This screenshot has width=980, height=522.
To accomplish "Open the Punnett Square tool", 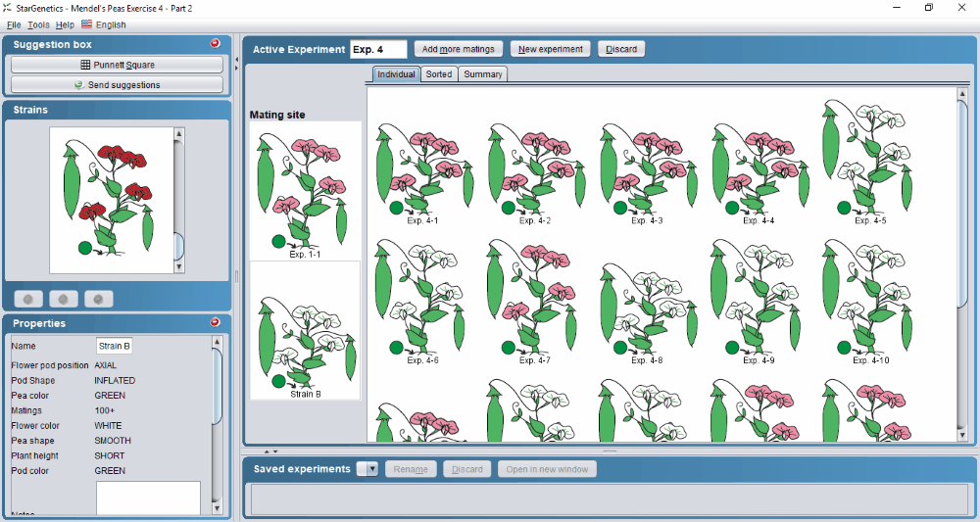I will coord(117,65).
